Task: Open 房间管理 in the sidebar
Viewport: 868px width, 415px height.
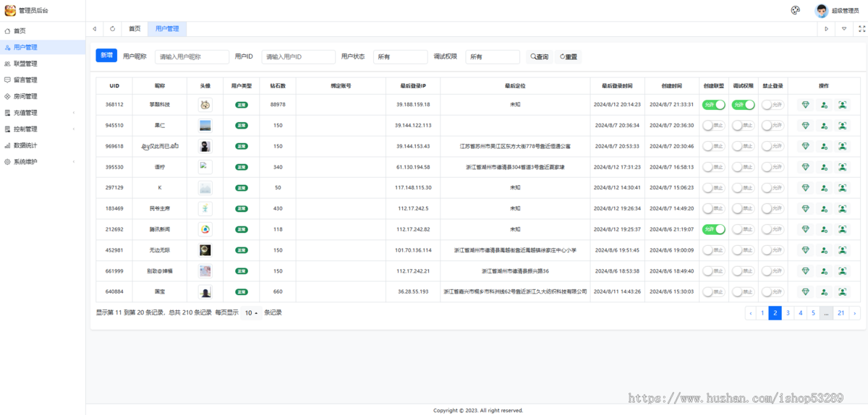Action: pos(43,96)
